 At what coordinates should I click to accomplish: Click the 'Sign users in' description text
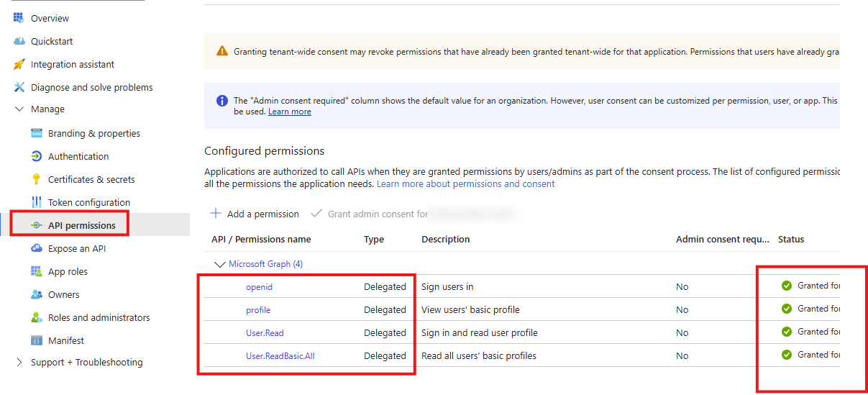coord(447,286)
